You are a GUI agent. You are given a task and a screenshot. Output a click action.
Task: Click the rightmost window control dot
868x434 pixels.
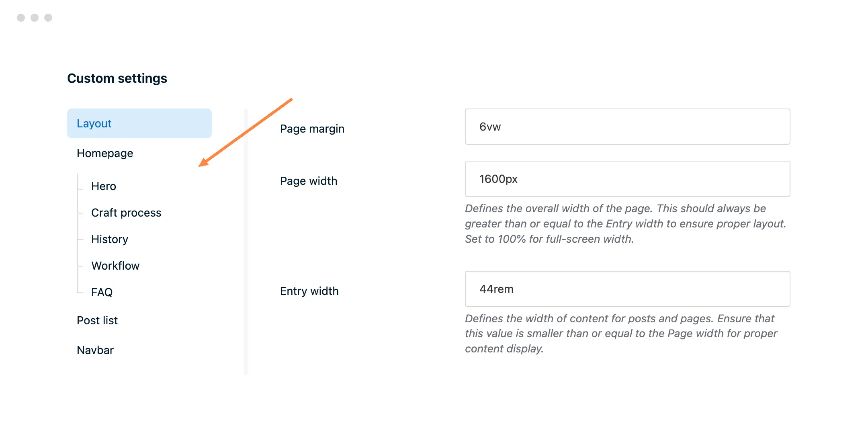[x=48, y=17]
